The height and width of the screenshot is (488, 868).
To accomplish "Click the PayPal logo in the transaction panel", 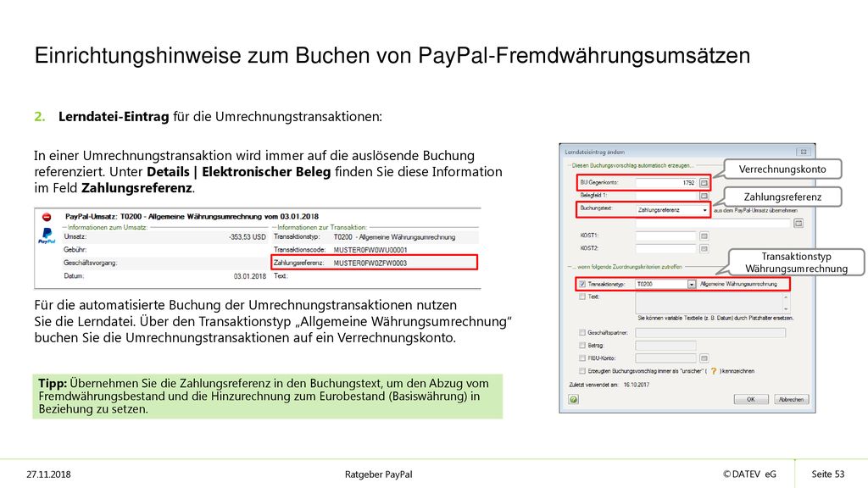I will [47, 236].
